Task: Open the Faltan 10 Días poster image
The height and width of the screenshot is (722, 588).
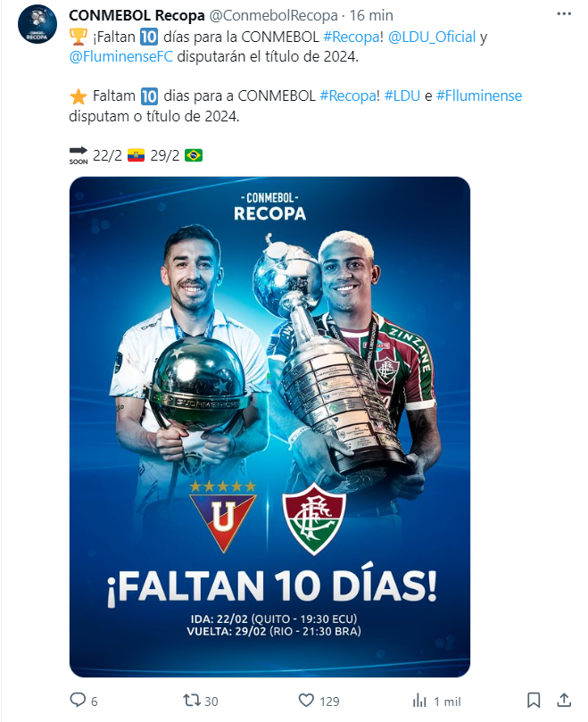Action: (x=269, y=427)
